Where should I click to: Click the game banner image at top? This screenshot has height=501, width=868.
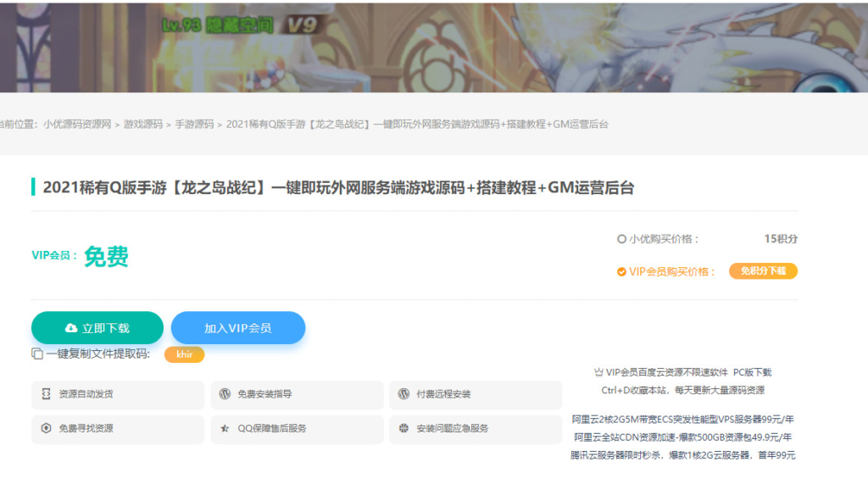434,47
